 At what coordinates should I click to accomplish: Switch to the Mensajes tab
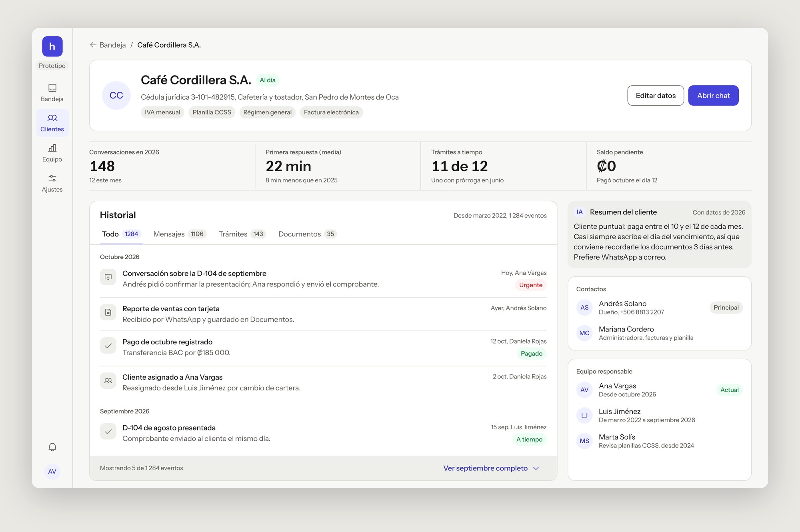[180, 234]
